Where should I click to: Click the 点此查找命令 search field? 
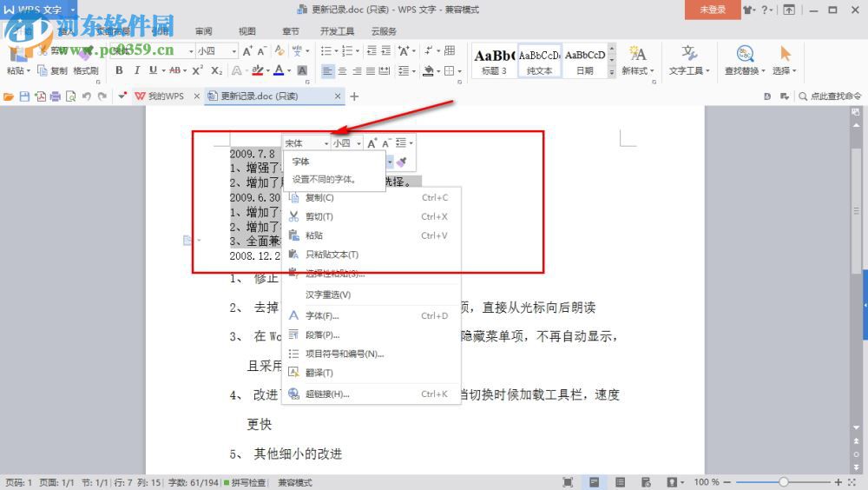(831, 96)
